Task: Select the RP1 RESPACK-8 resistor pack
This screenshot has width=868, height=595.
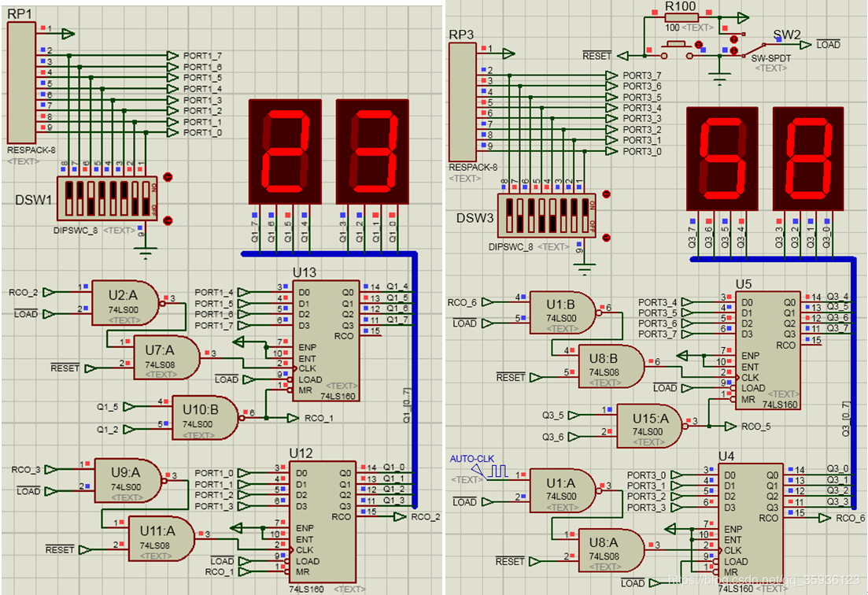Action: 21,83
